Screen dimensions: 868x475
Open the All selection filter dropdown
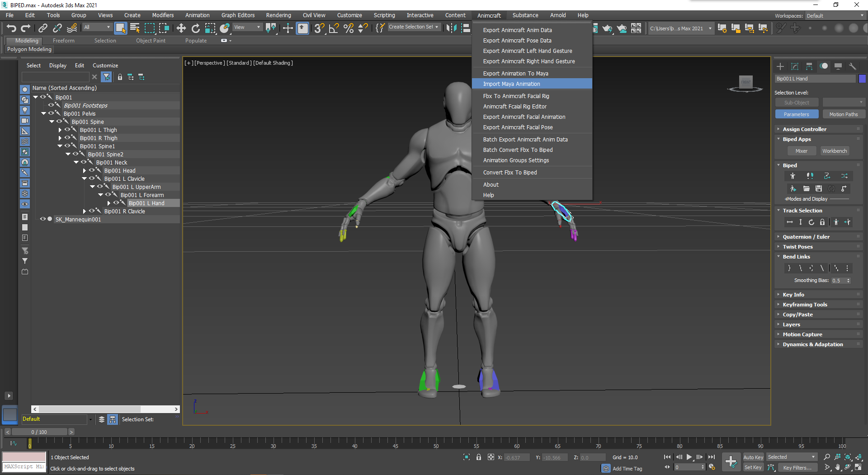click(x=97, y=27)
